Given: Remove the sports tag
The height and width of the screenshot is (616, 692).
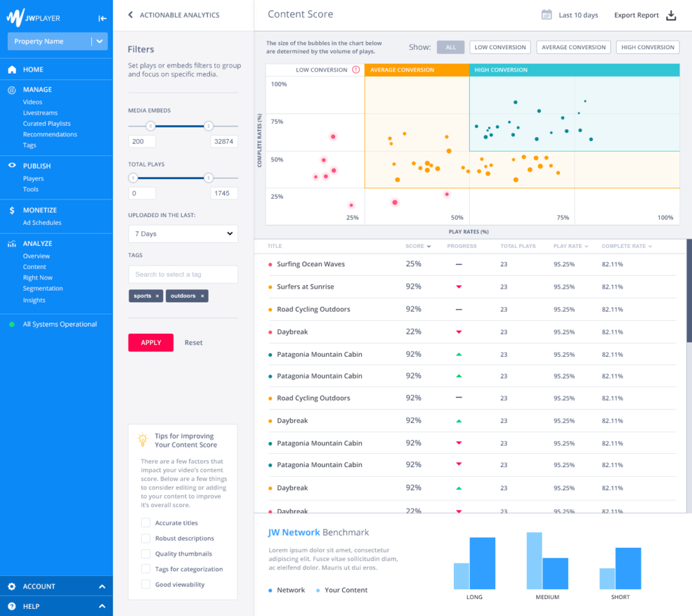Looking at the screenshot, I should click(157, 296).
